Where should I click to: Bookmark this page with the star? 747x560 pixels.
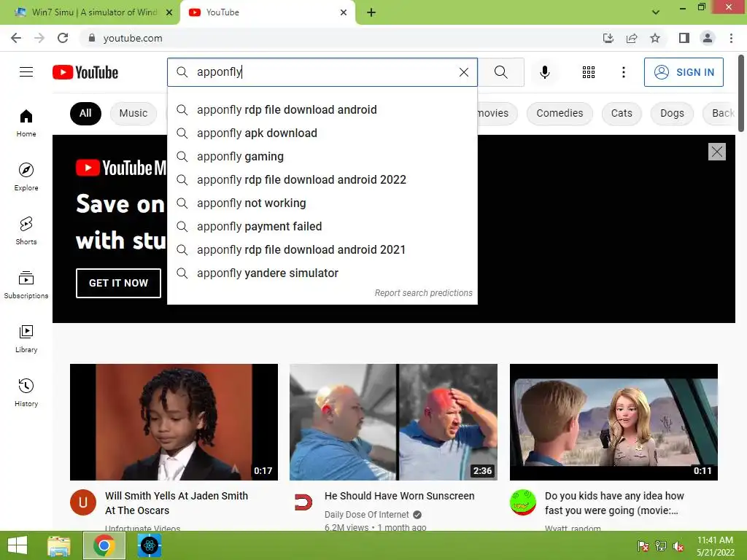pyautogui.click(x=655, y=38)
